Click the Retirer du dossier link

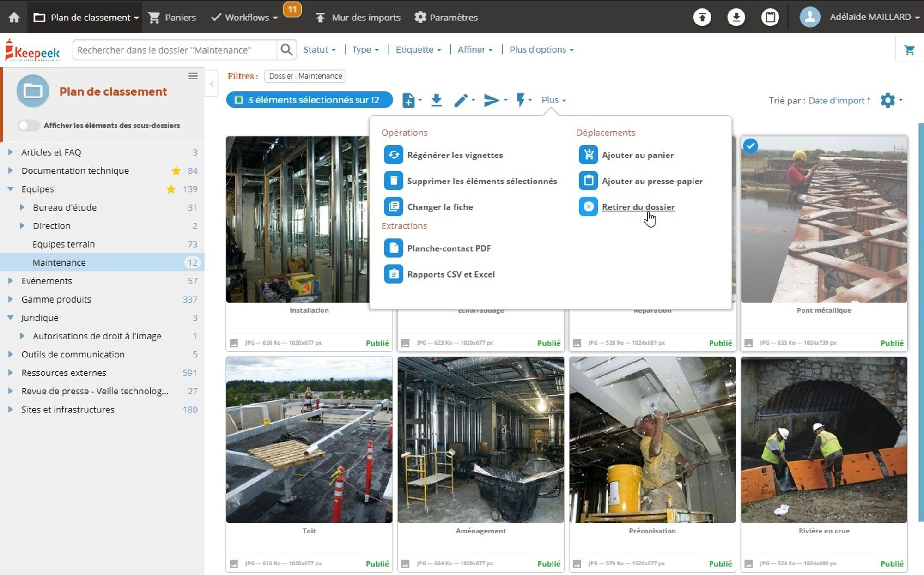638,207
